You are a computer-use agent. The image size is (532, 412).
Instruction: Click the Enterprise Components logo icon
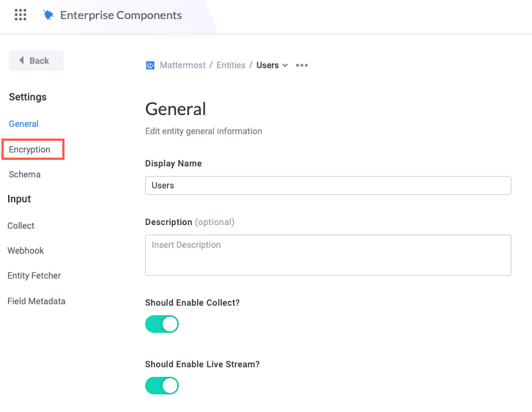[x=48, y=15]
